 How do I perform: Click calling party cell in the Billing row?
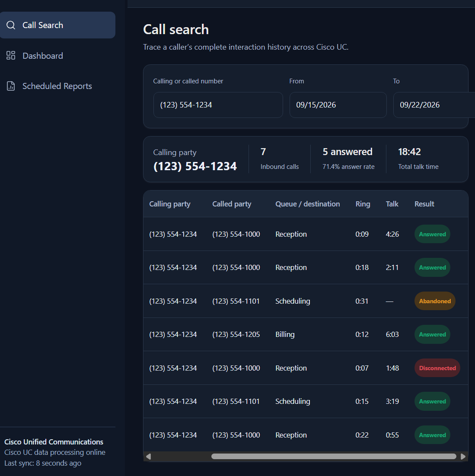point(173,334)
